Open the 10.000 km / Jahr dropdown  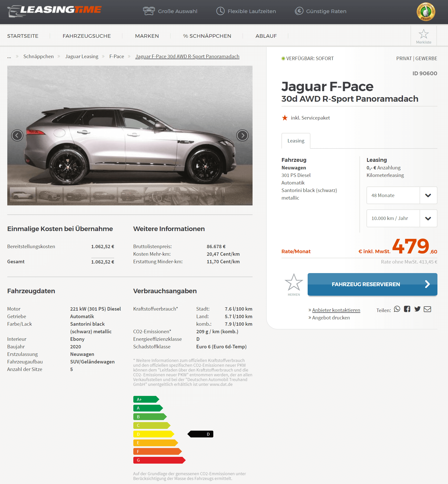(x=402, y=218)
